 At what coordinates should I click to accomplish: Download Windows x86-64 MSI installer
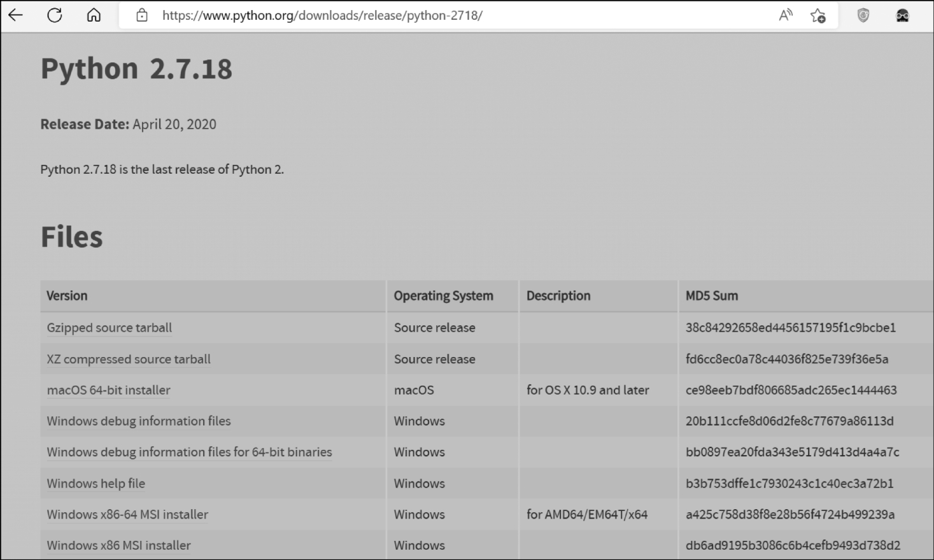[x=127, y=515]
